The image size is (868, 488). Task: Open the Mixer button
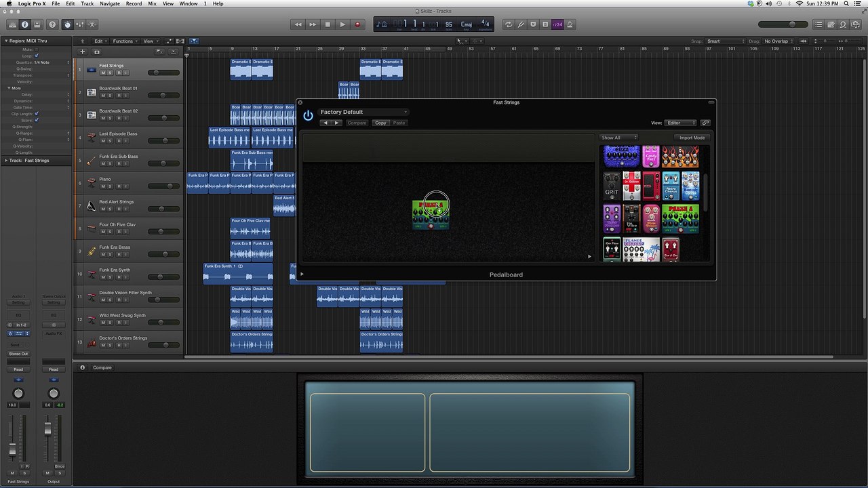(x=79, y=24)
